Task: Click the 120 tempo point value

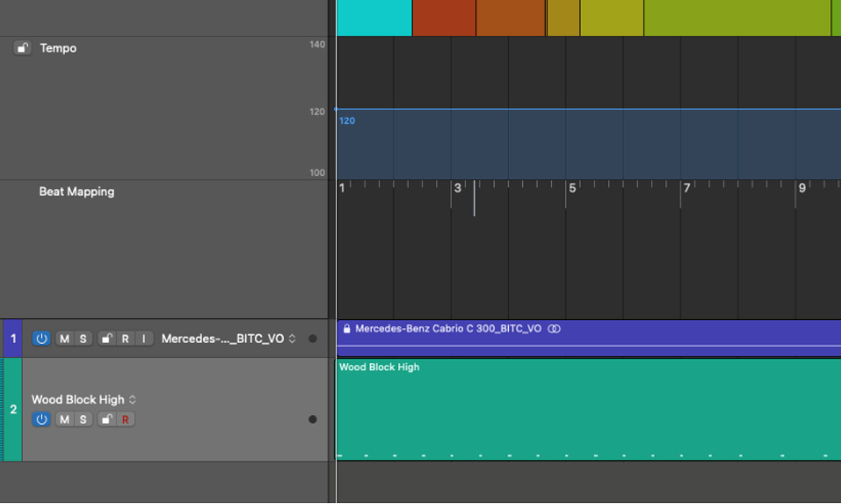Action: (x=347, y=120)
